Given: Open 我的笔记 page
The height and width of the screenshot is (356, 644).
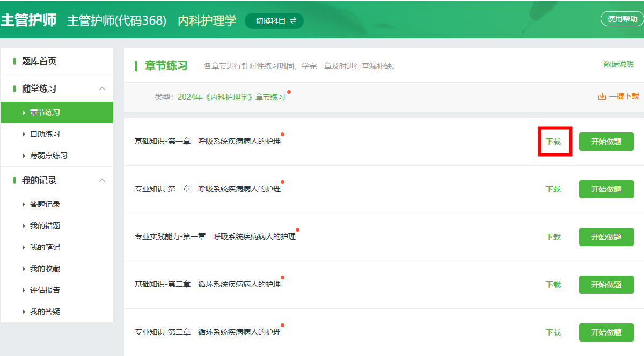Looking at the screenshot, I should (x=45, y=247).
